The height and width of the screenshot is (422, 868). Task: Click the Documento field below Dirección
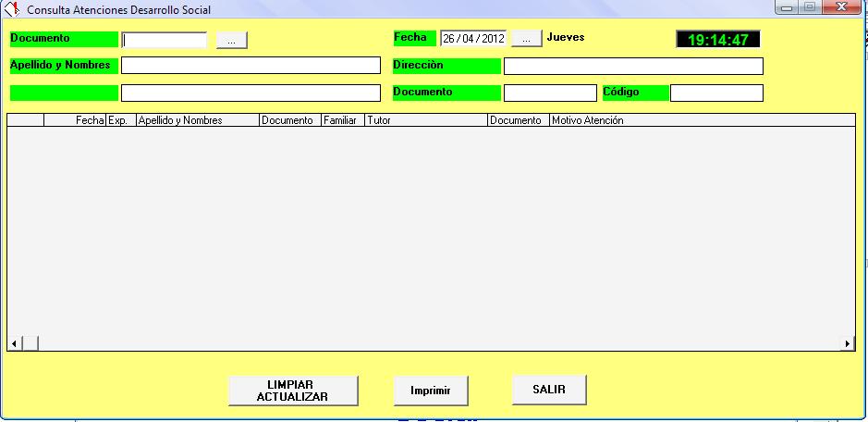(x=549, y=93)
